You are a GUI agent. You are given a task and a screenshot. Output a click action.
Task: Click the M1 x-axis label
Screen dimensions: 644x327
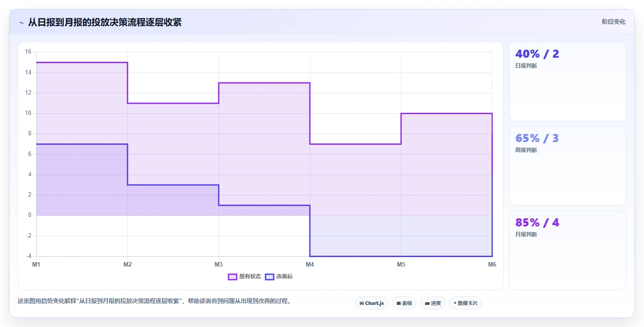tap(36, 264)
